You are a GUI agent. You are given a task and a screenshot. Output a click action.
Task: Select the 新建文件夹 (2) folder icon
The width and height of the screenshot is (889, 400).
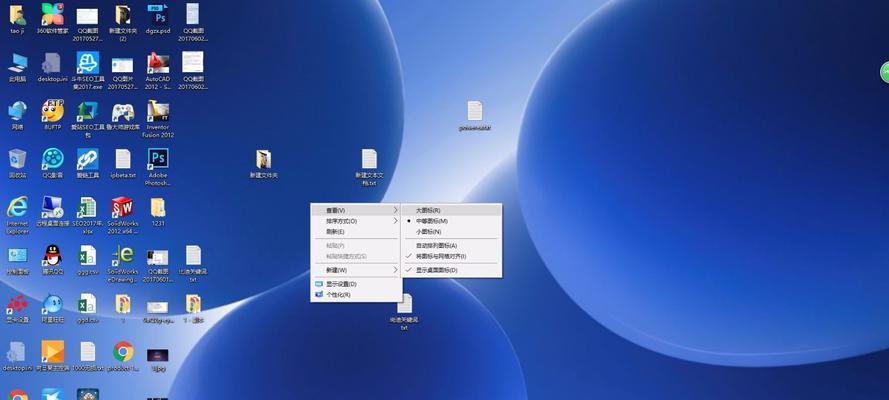click(x=122, y=15)
